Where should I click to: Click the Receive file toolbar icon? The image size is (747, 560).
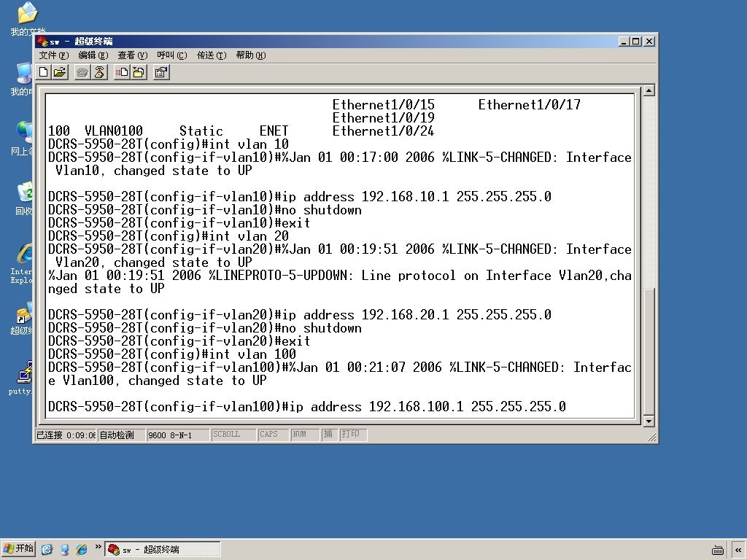click(x=139, y=72)
